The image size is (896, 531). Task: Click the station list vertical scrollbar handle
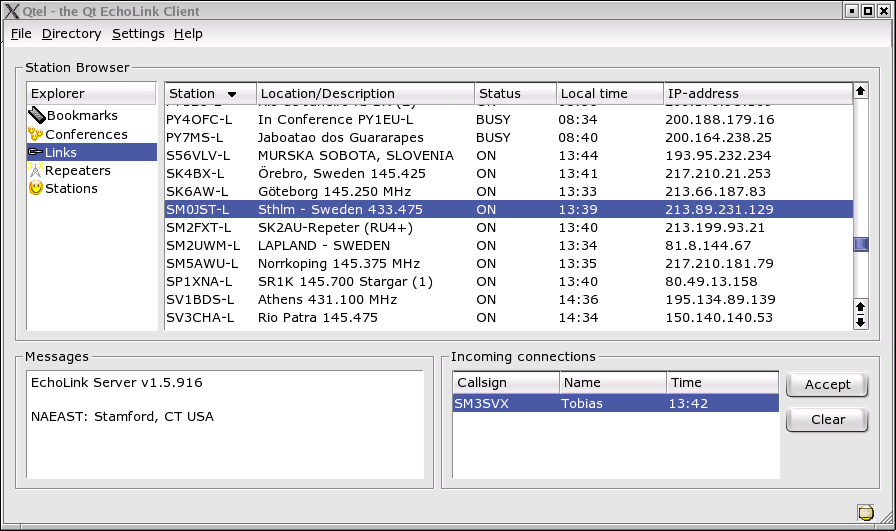pos(860,244)
